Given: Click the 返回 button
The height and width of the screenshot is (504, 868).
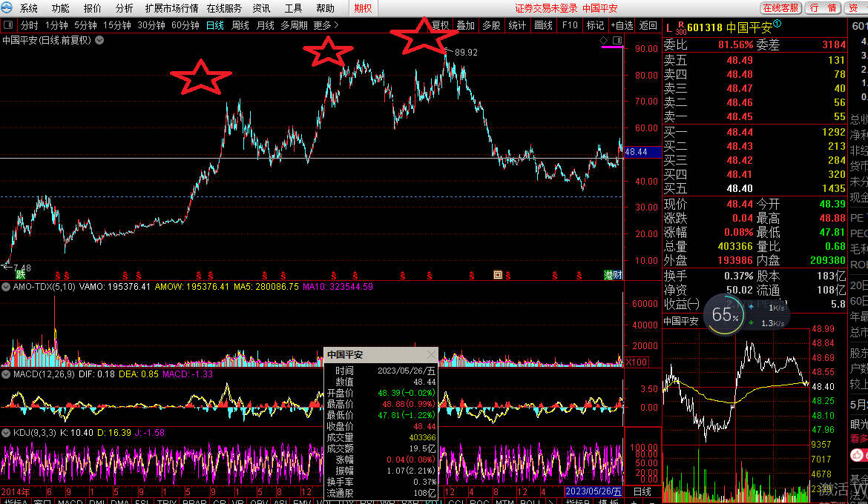Looking at the screenshot, I should point(648,25).
